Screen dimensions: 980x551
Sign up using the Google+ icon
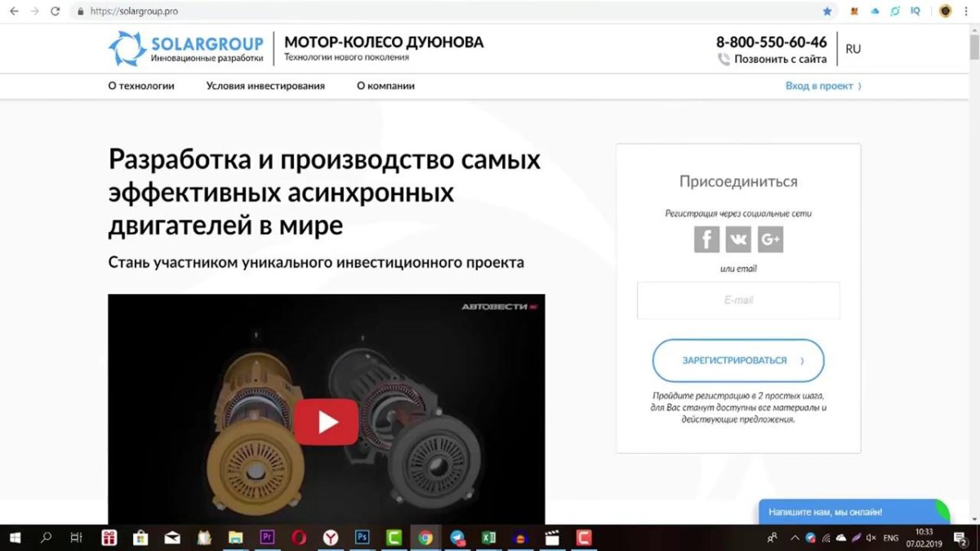tap(770, 239)
